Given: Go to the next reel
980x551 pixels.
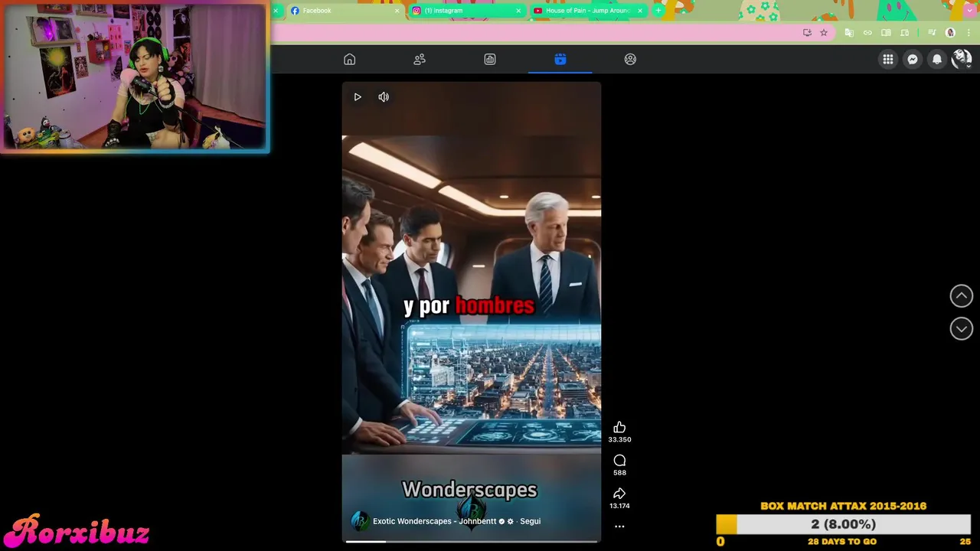Looking at the screenshot, I should (962, 328).
